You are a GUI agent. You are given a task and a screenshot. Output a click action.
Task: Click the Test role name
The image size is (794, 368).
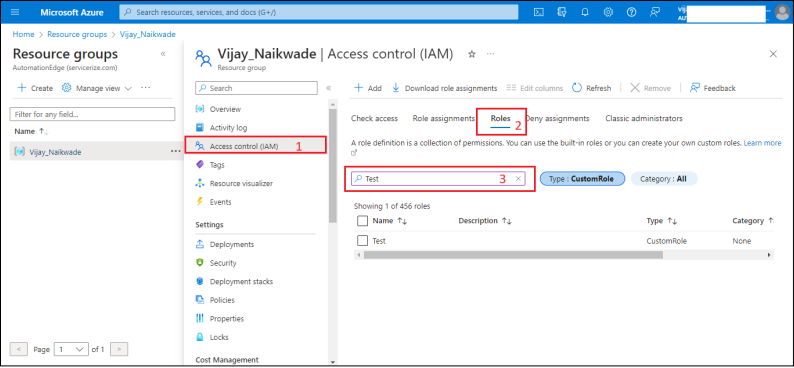379,241
